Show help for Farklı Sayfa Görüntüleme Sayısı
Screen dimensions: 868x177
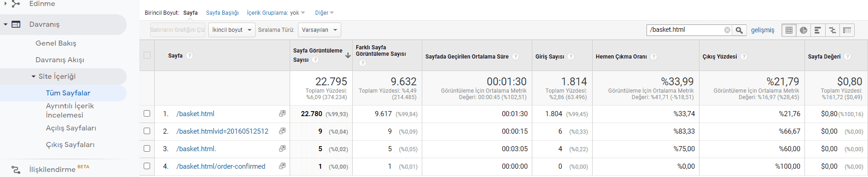click(363, 63)
